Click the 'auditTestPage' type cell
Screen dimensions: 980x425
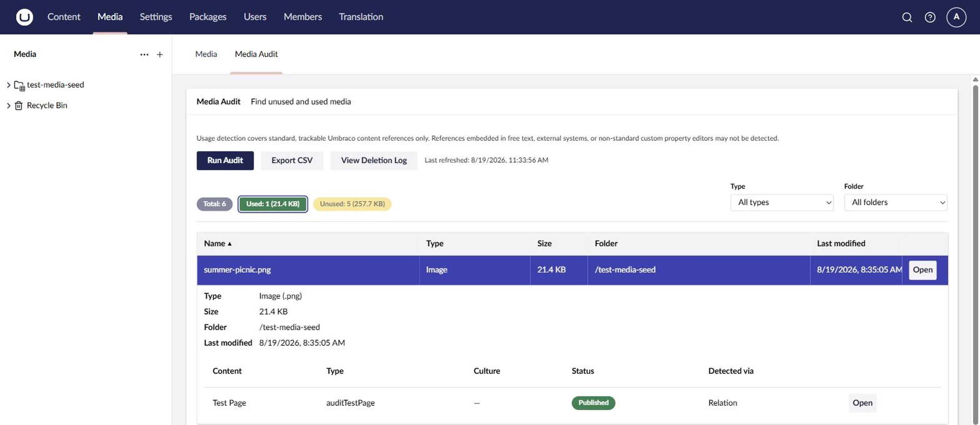click(350, 403)
